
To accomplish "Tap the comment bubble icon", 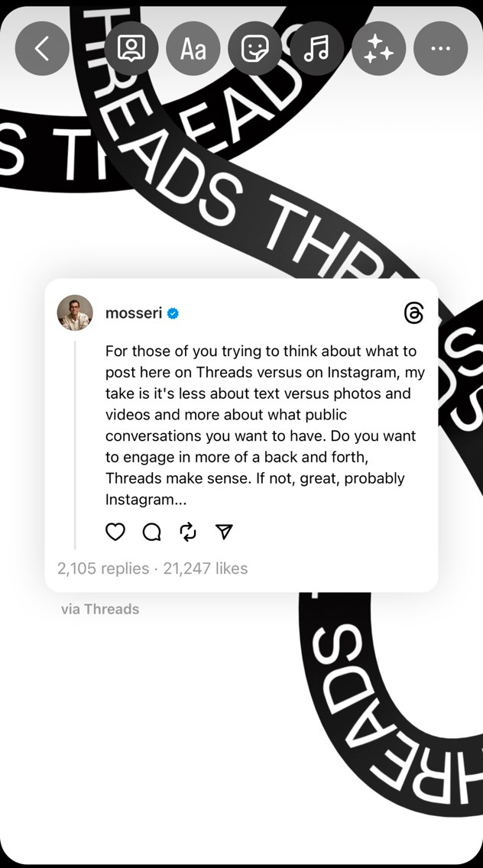I will [x=152, y=532].
